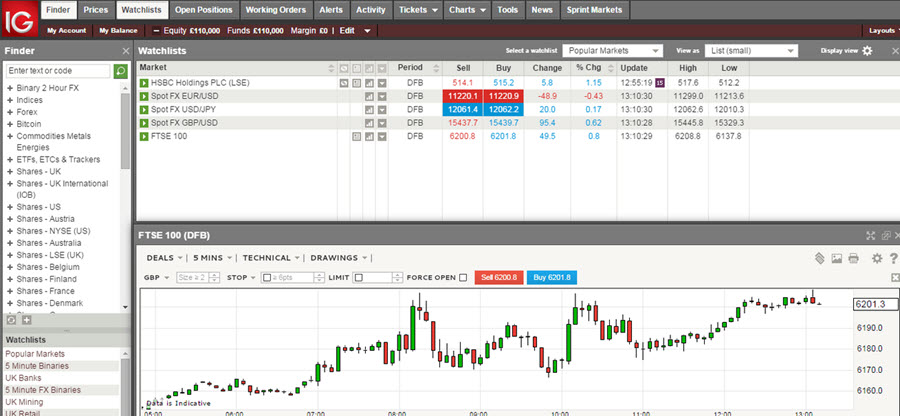
Task: Click the info icon on FTSE 100 row
Action: [356, 137]
